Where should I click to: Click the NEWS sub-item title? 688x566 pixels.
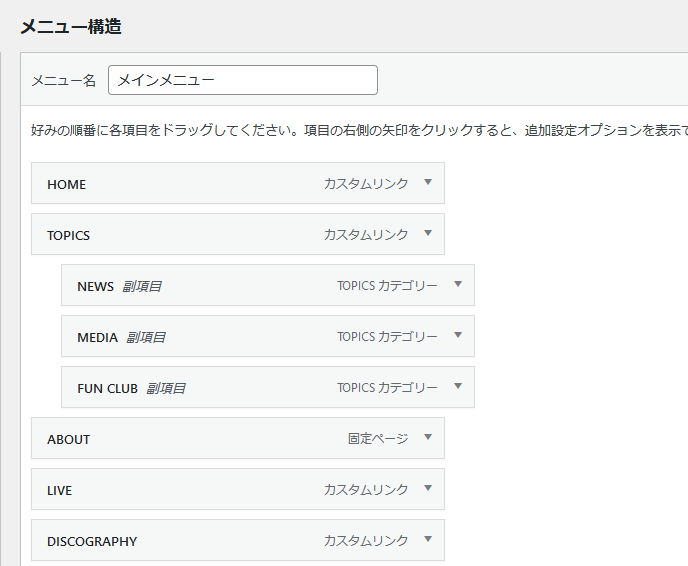[x=96, y=286]
